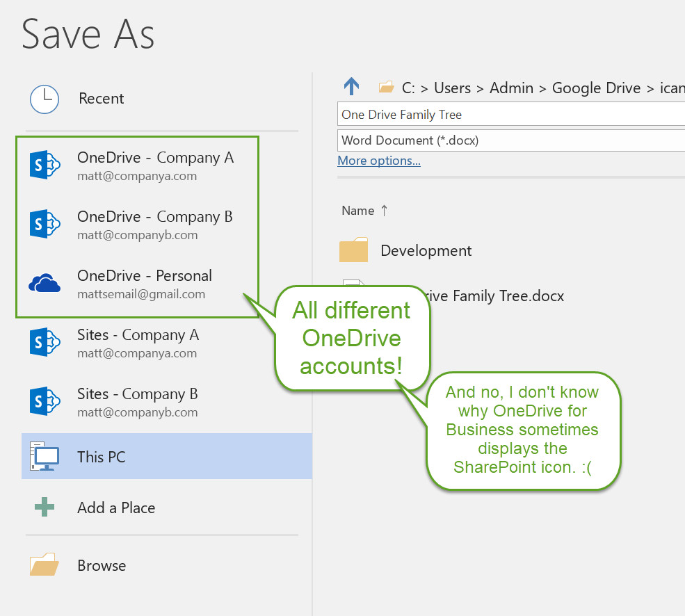The width and height of the screenshot is (685, 616).
Task: Open the Google Drive breadcrumb entry
Action: tap(595, 88)
